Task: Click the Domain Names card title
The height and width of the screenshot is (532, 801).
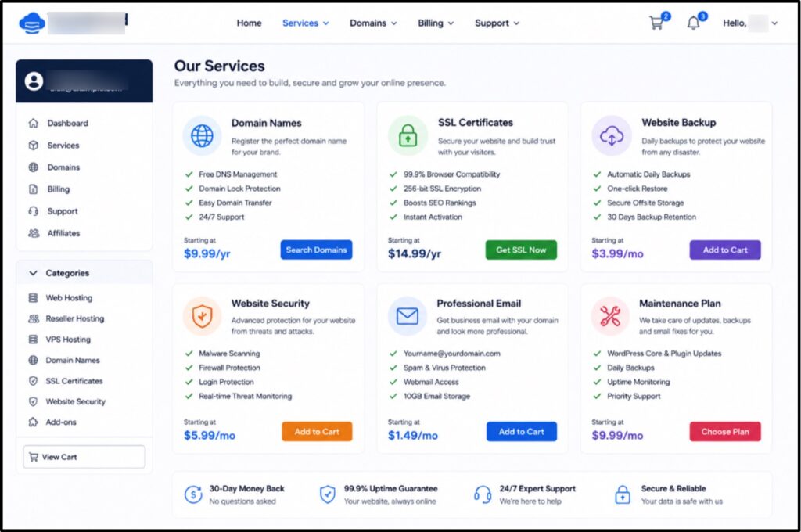Action: [266, 123]
